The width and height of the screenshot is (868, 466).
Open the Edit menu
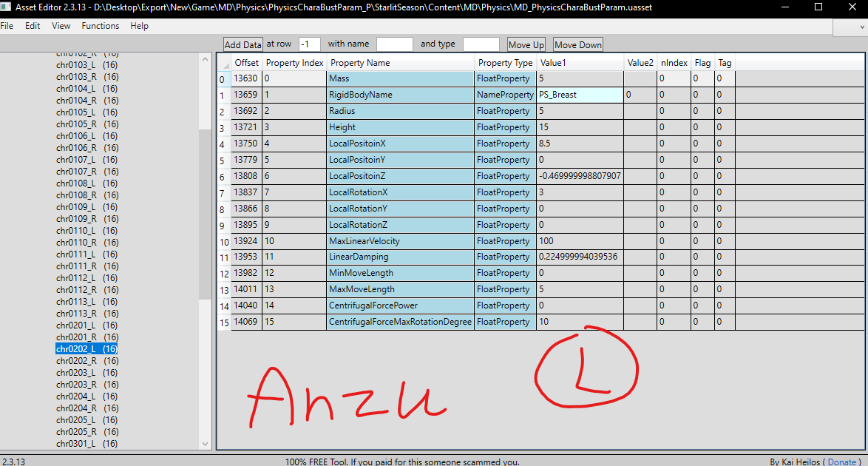click(32, 26)
